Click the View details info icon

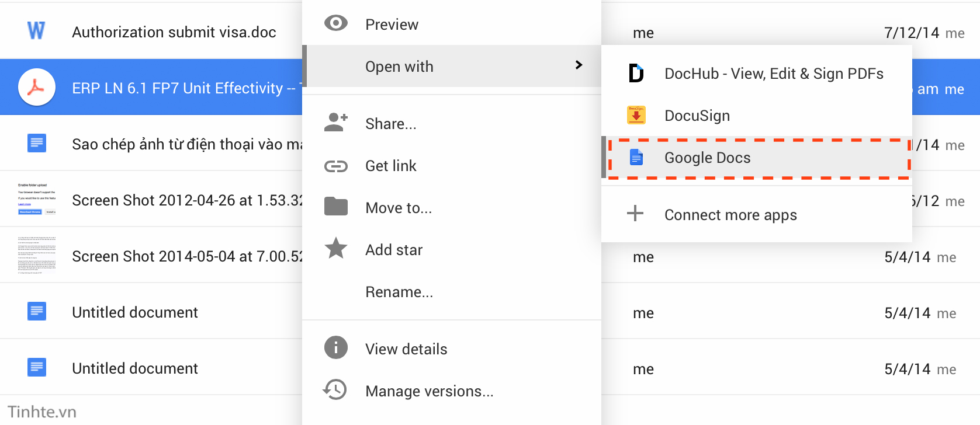336,348
